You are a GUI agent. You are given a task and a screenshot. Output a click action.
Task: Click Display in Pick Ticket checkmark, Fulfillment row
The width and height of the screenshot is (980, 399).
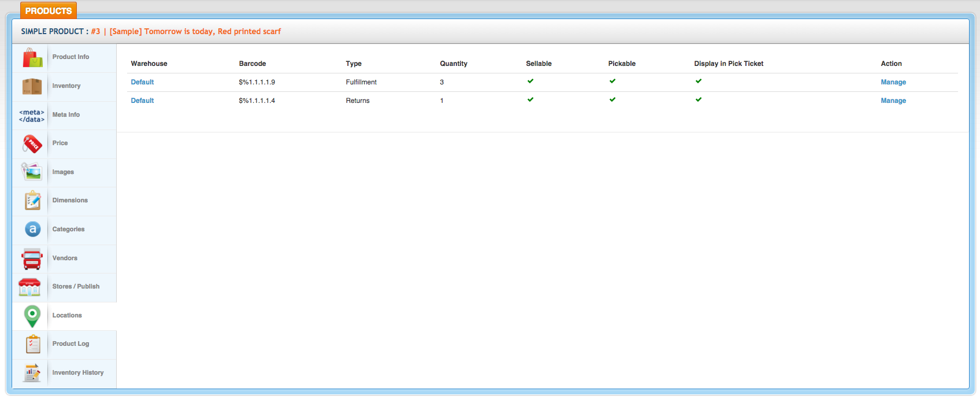(x=699, y=81)
